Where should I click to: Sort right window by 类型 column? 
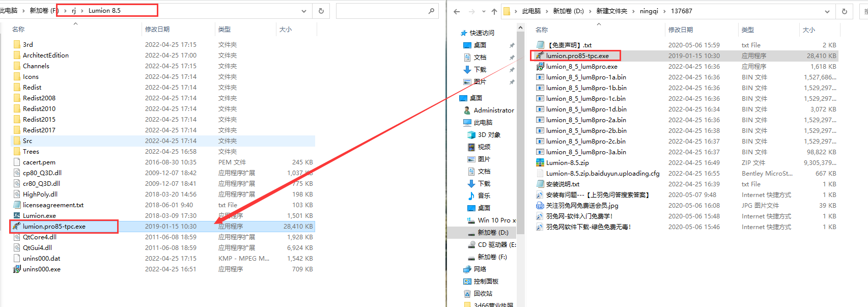tap(748, 30)
